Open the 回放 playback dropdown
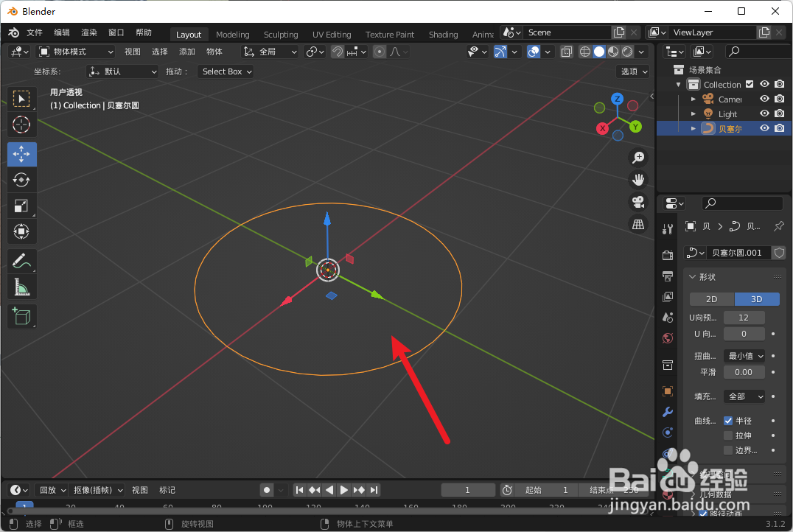The height and width of the screenshot is (532, 793). pyautogui.click(x=52, y=489)
